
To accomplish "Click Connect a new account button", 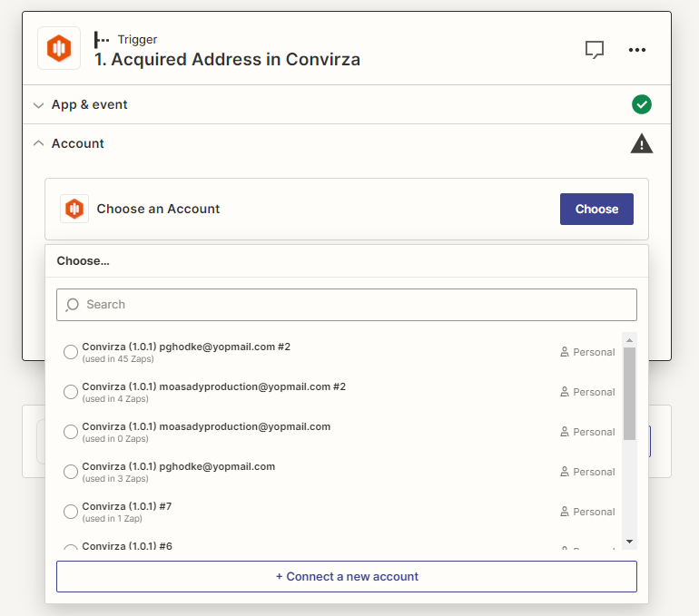I will (347, 576).
